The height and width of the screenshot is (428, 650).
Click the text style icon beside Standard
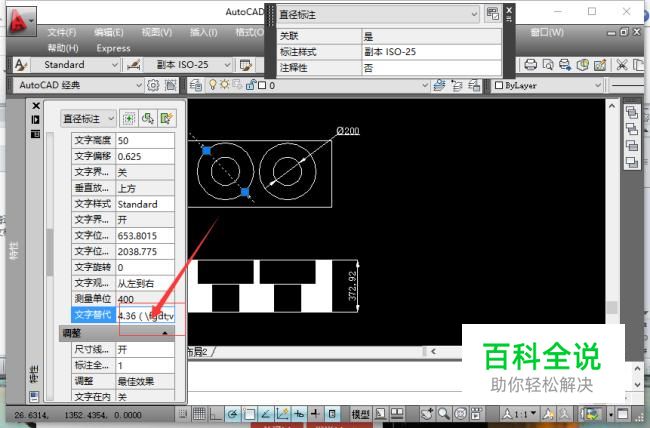(x=21, y=65)
